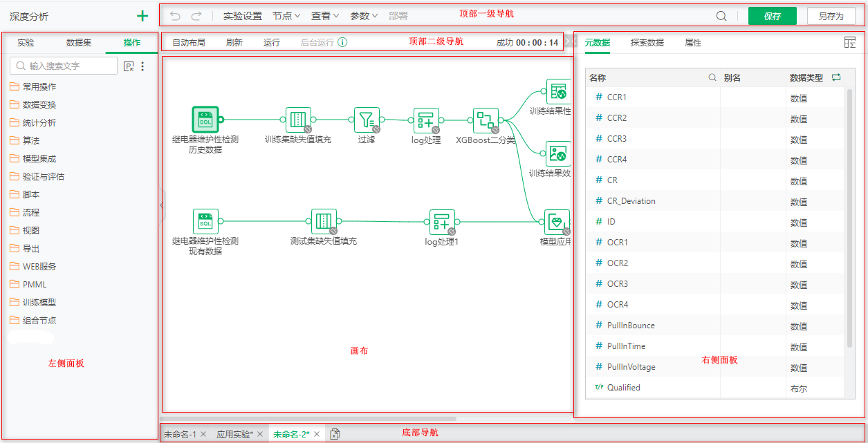Viewport: 868px width, 443px height.
Task: Select the log处理1 node on the canvas
Action: [x=441, y=223]
